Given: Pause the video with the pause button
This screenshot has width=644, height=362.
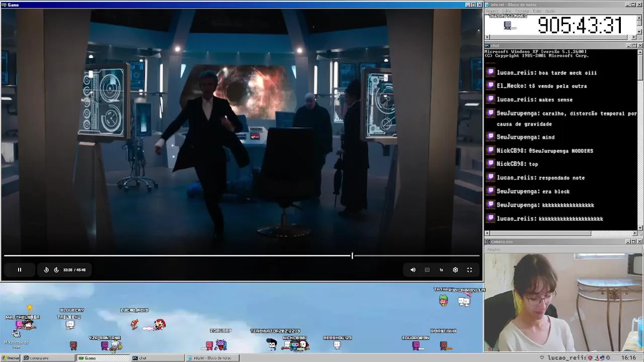Looking at the screenshot, I should point(20,270).
